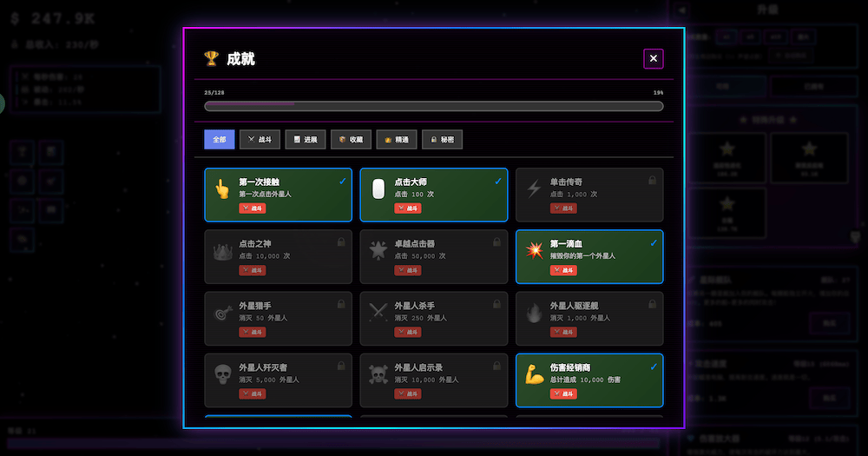Click the explosion icon on 第一滴血 card

pos(534,252)
